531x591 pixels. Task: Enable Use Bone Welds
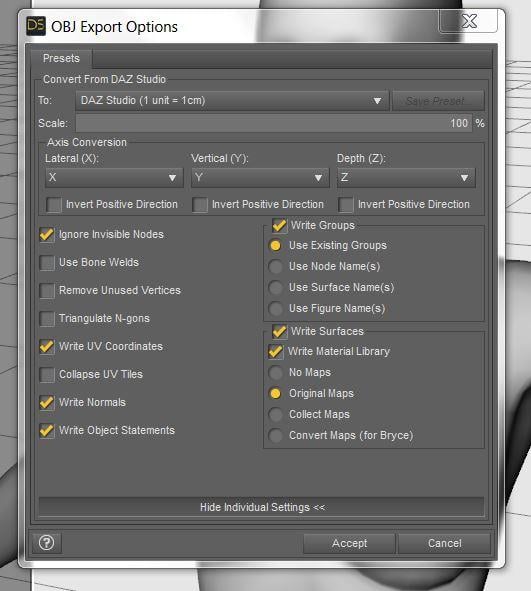click(x=47, y=263)
